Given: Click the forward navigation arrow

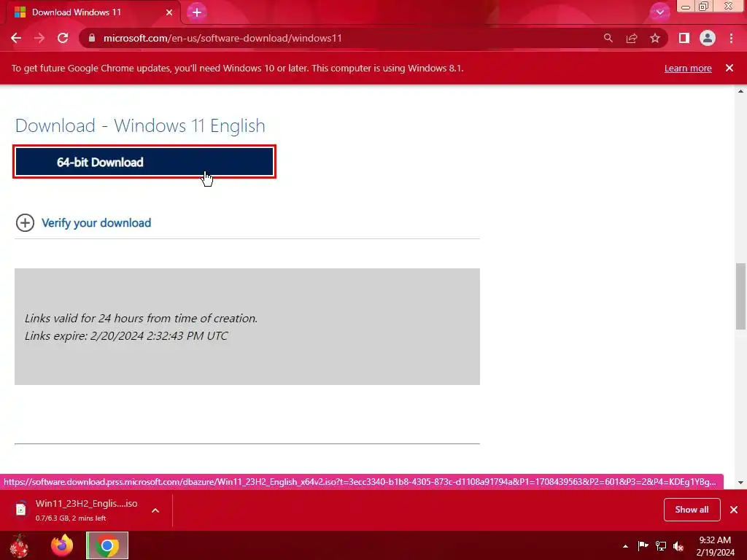Looking at the screenshot, I should (39, 38).
